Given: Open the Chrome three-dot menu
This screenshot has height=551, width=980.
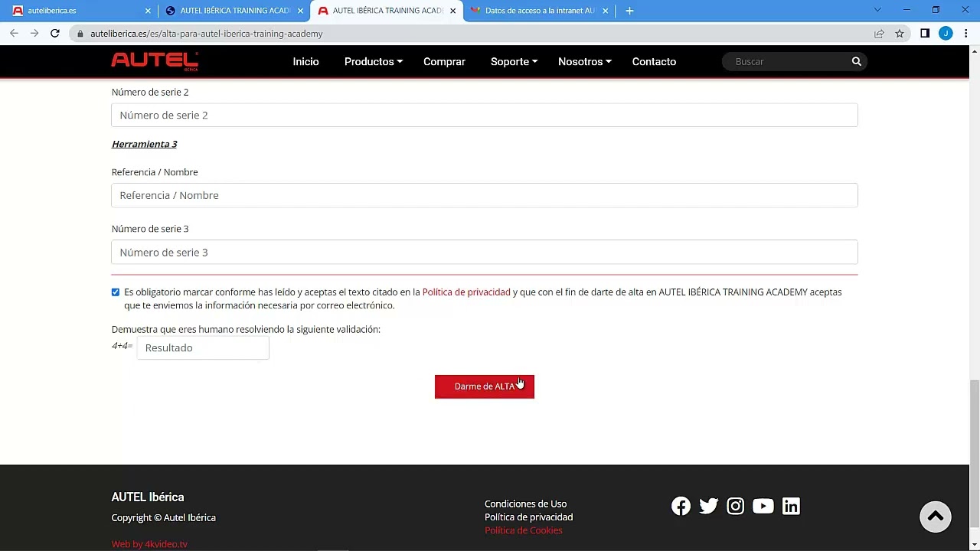Looking at the screenshot, I should pos(966,34).
